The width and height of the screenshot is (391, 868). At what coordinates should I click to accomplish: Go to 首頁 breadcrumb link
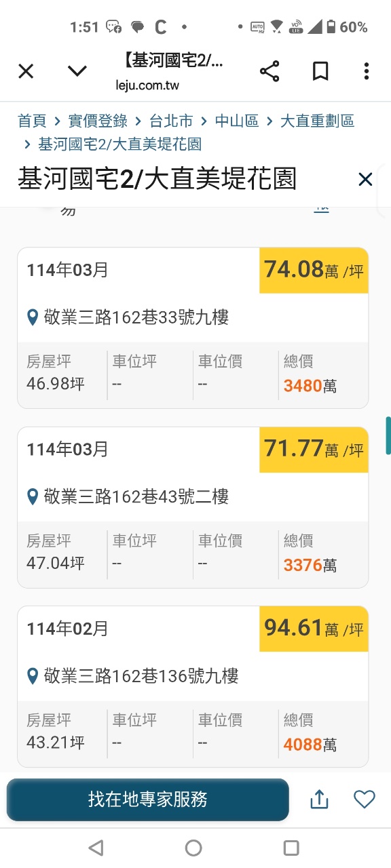pos(32,121)
